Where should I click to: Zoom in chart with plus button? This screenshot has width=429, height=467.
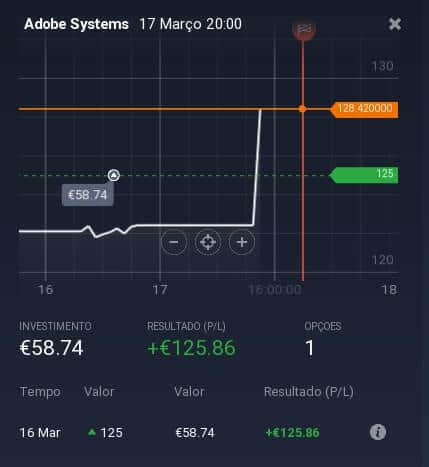tap(242, 242)
